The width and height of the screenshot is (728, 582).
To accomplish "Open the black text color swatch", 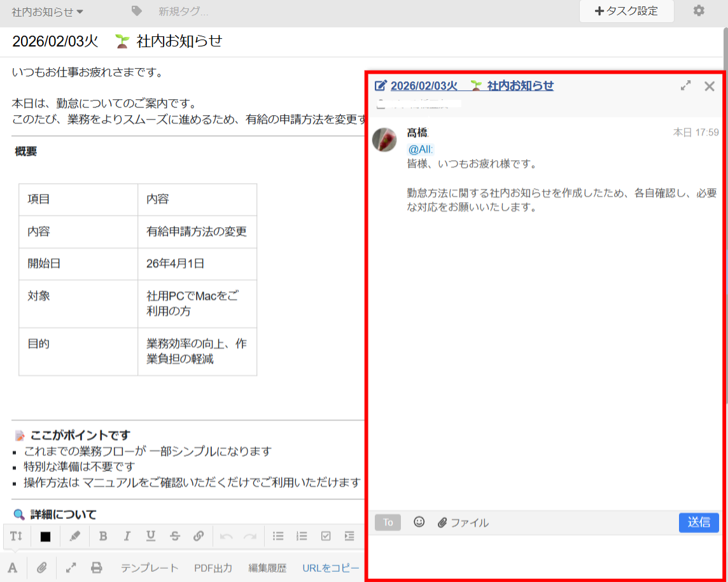I will (x=45, y=536).
